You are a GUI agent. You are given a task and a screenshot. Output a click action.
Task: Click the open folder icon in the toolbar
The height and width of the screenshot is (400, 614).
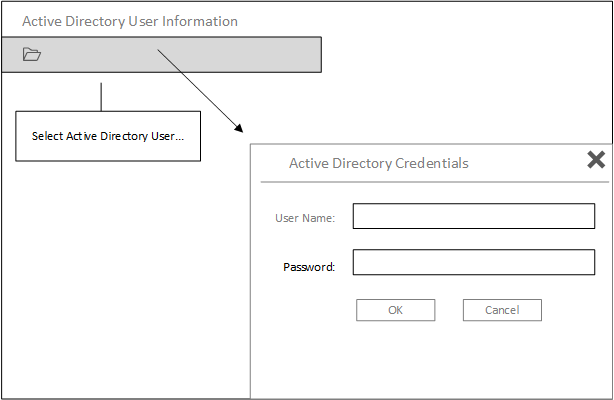click(32, 55)
